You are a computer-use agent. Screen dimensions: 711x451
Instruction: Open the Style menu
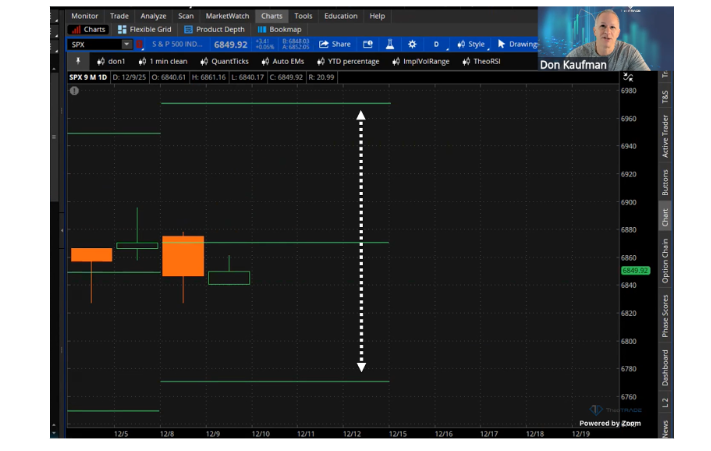click(471, 44)
